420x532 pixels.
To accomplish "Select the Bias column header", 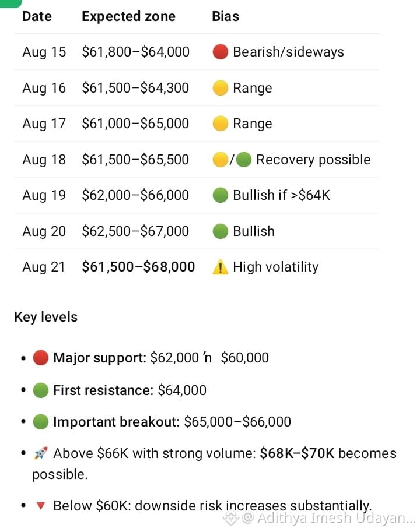I will click(x=225, y=16).
